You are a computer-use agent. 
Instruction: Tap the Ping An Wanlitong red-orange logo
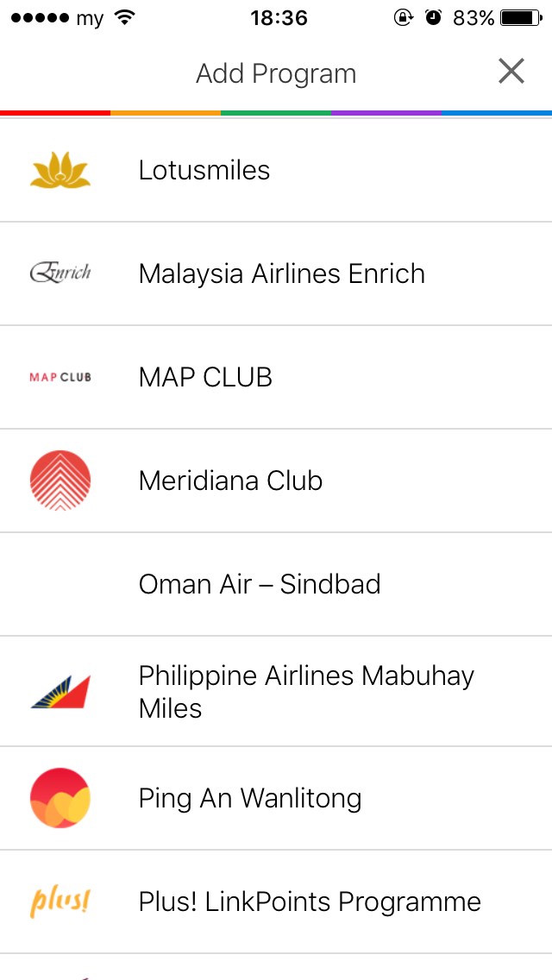[x=60, y=798]
